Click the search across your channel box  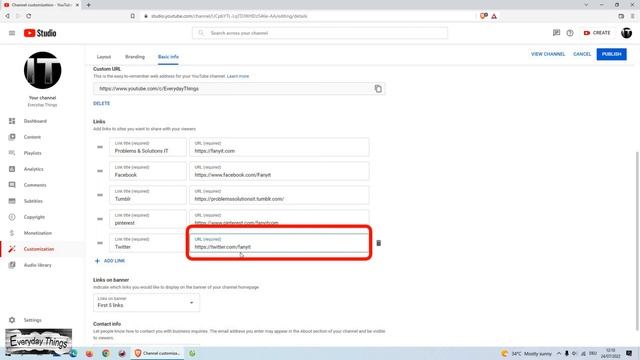coord(320,33)
